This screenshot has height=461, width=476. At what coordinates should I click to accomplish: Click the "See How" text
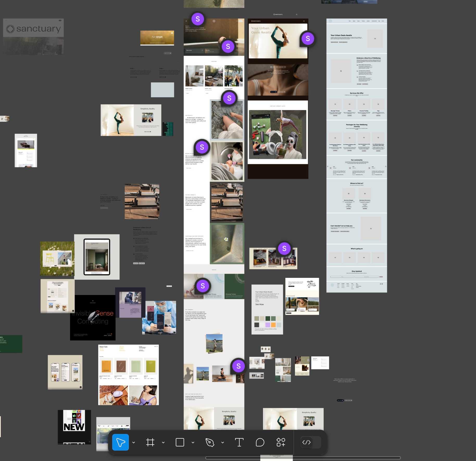259,304
